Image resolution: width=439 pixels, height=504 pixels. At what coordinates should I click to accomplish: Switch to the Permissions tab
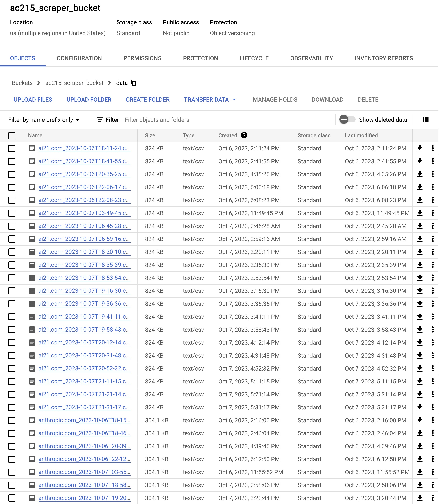142,58
